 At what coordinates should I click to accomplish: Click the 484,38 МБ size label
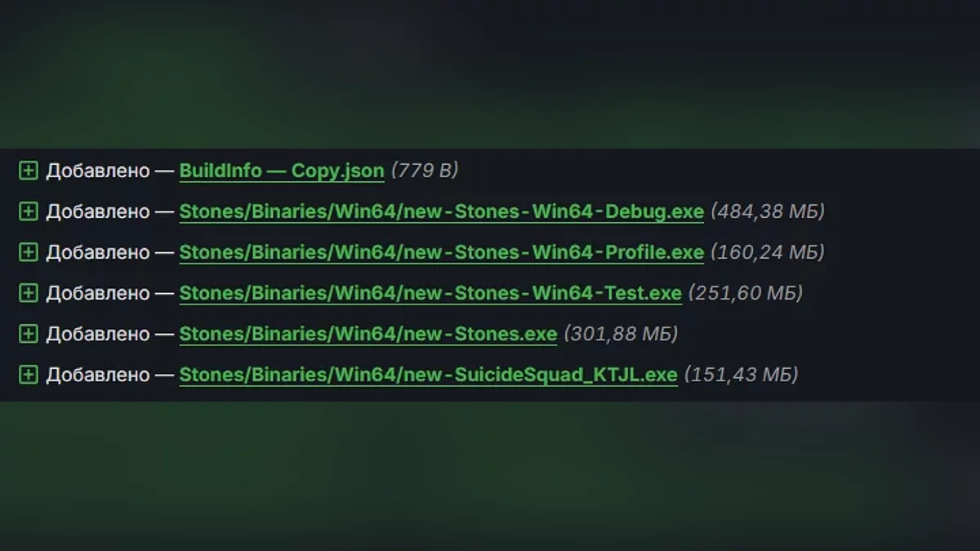[x=768, y=211]
